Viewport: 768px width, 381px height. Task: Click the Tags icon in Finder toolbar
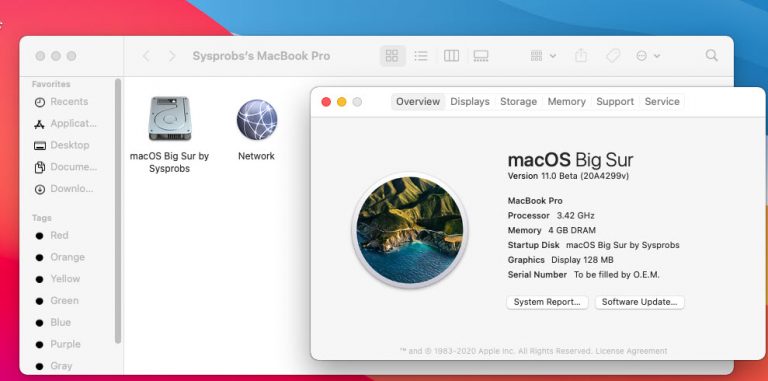pyautogui.click(x=613, y=56)
